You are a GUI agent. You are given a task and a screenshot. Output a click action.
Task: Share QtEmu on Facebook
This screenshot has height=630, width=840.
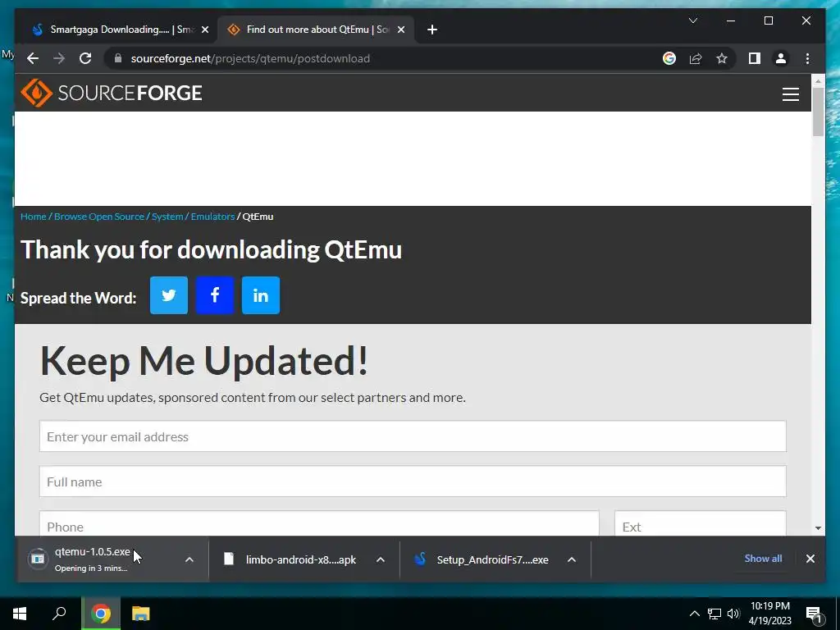tap(215, 295)
